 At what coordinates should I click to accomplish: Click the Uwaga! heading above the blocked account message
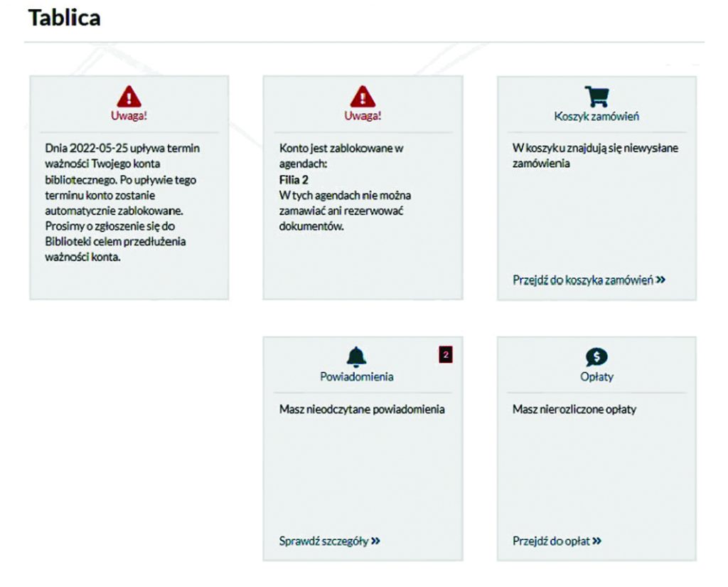(363, 115)
